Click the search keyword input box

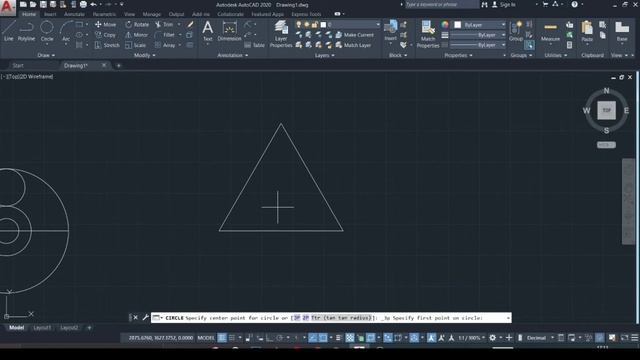(x=441, y=4)
